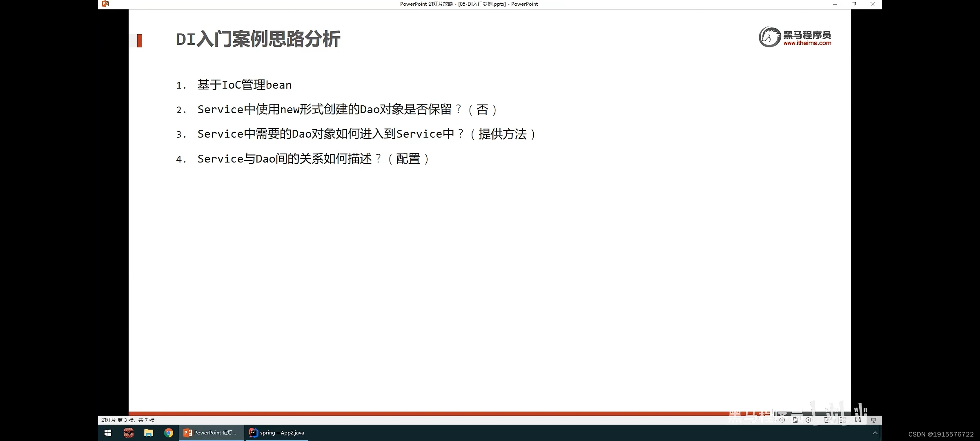Click the slide 3 of 7 status indicator

128,420
